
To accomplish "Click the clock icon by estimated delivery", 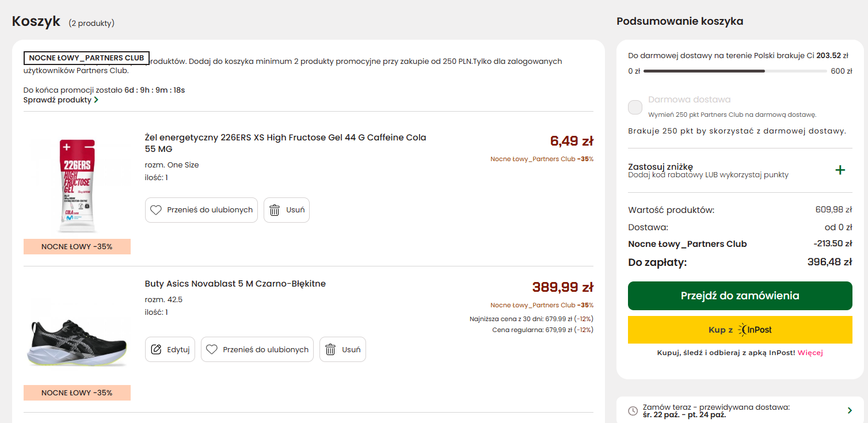I will pyautogui.click(x=633, y=411).
